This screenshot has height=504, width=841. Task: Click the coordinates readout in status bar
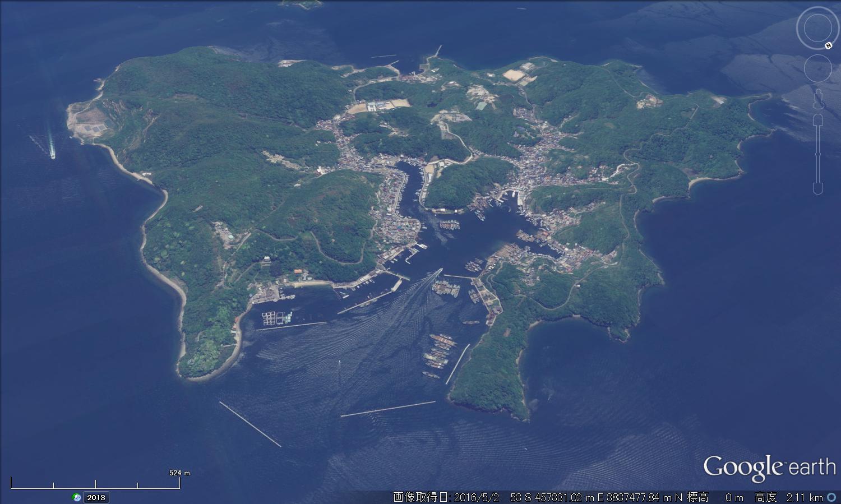pos(595,497)
